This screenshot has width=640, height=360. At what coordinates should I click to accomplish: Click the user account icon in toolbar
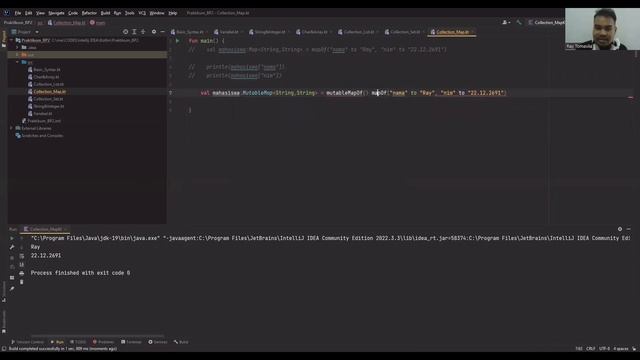[506, 22]
